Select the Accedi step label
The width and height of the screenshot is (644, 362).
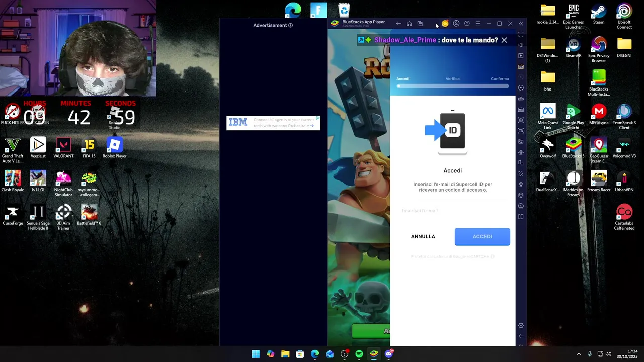[403, 79]
